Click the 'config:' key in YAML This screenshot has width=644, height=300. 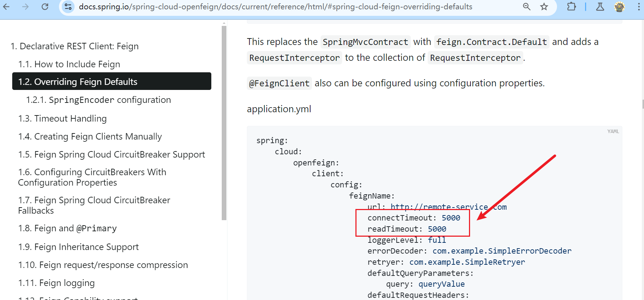pos(346,185)
